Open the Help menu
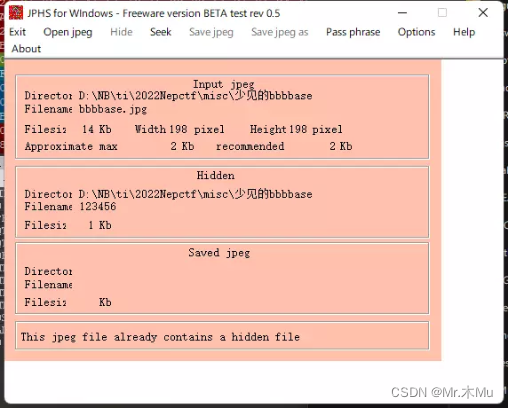 point(464,32)
